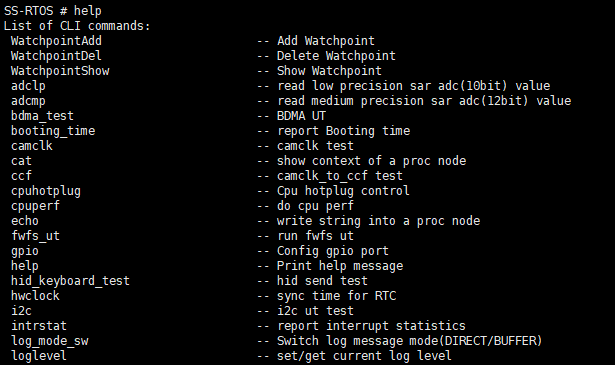Select the camclk command name
The height and width of the screenshot is (365, 615).
[32, 146]
